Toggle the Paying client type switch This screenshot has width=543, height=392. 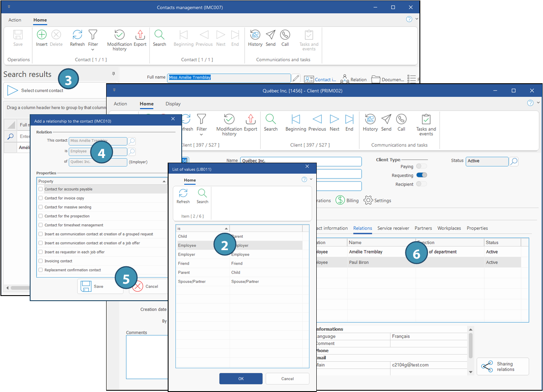click(x=422, y=166)
